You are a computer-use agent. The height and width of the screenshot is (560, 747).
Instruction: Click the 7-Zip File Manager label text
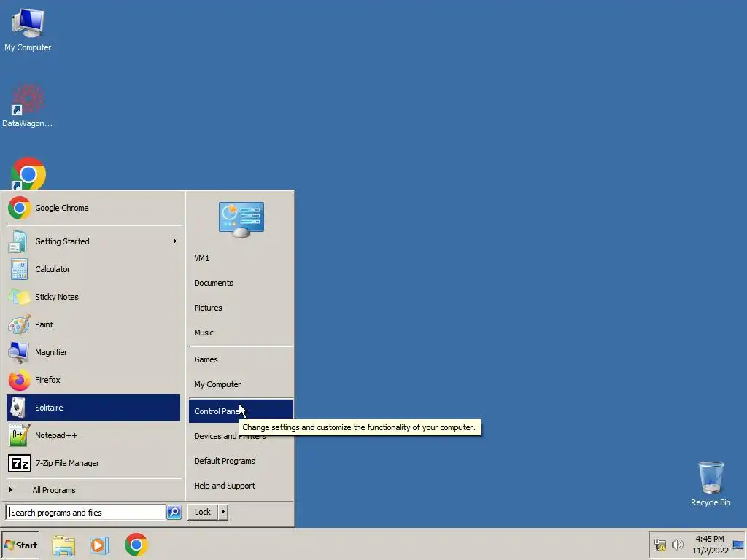[67, 463]
